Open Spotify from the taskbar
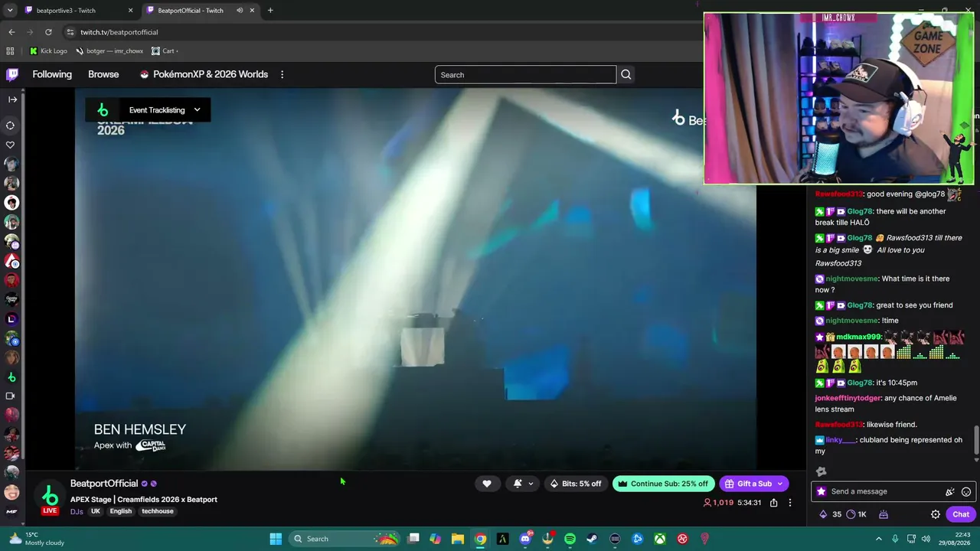Viewport: 980px width, 551px height. 570,539
